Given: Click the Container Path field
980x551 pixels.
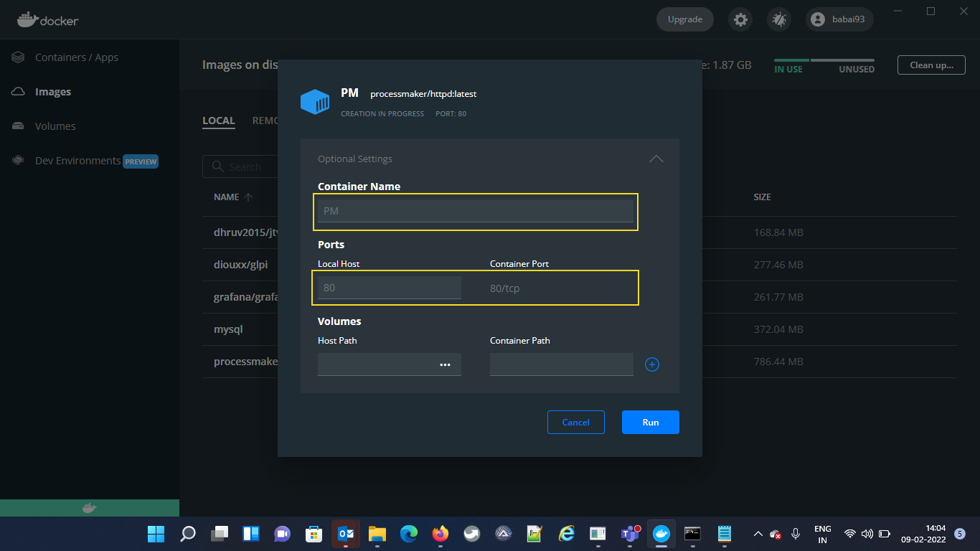Looking at the screenshot, I should tap(562, 364).
